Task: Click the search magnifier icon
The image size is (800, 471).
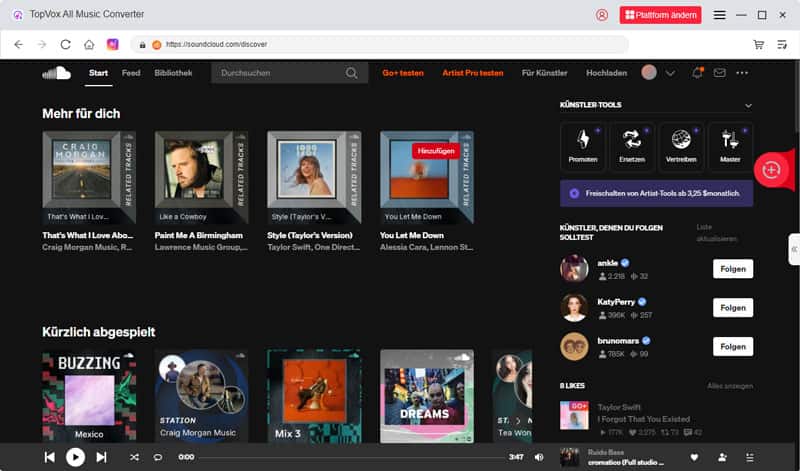Action: coord(352,73)
